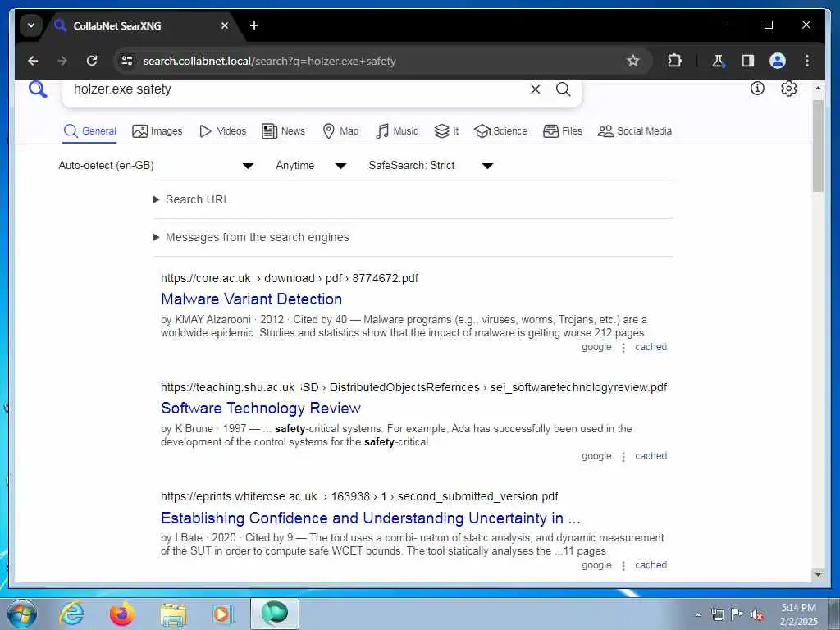840x630 pixels.
Task: Open the Malware Variant Detection result
Action: click(251, 299)
